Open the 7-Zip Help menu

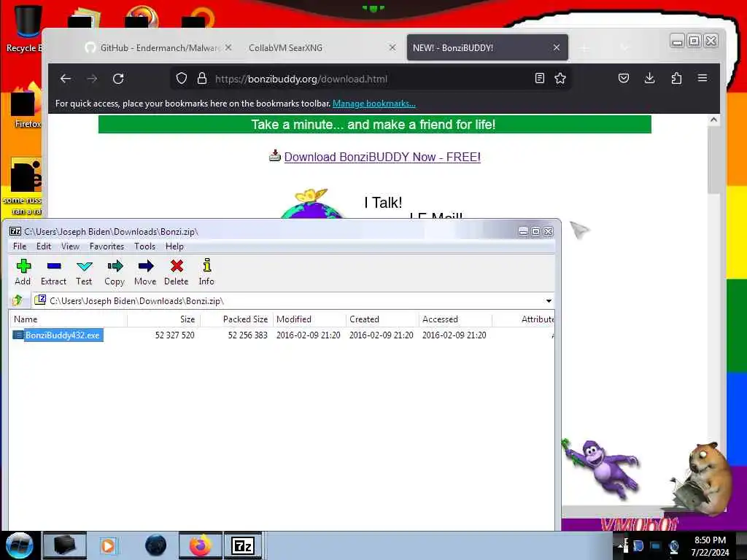[x=174, y=246]
